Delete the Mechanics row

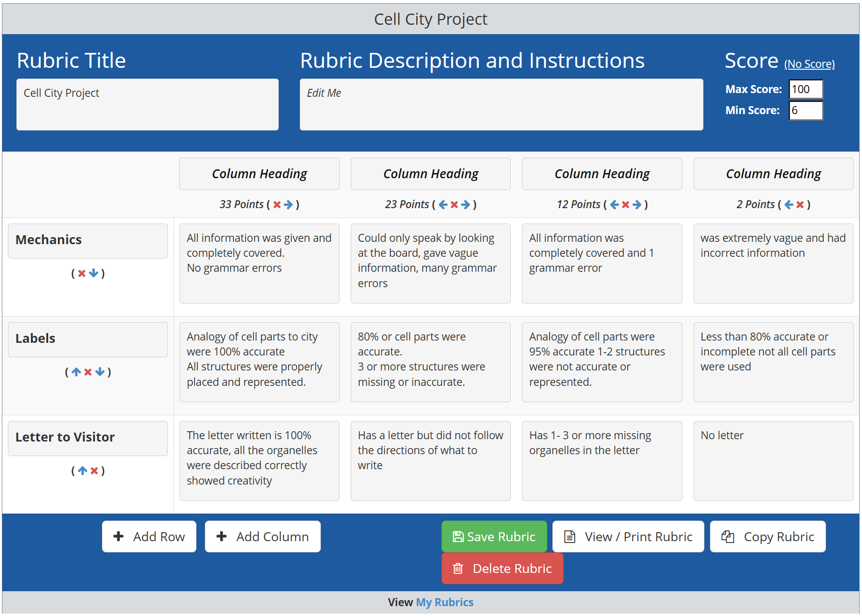[x=82, y=273]
